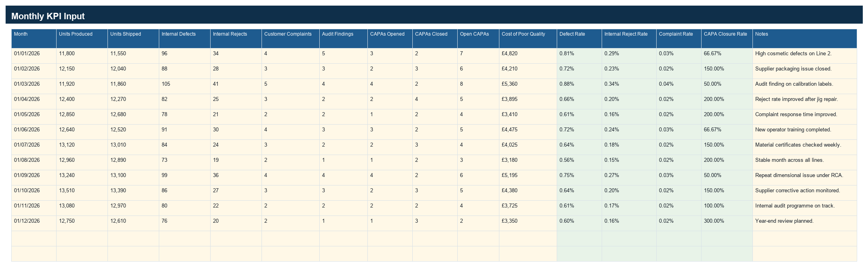Select the Month column header
This screenshot has height=274, width=868.
[x=34, y=38]
